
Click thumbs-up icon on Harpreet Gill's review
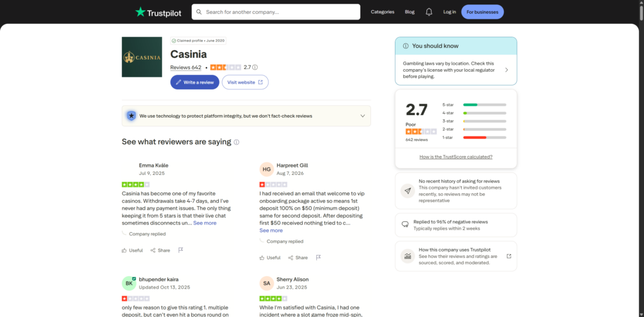click(262, 257)
